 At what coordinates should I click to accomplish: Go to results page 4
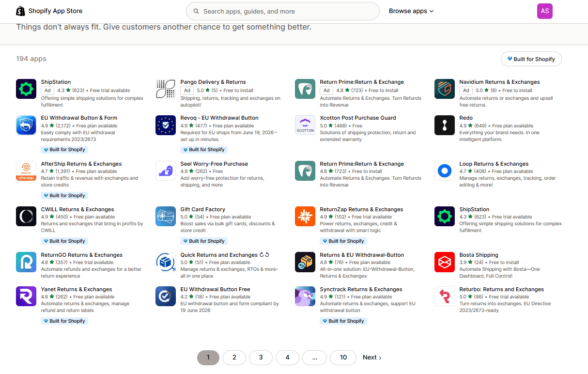tap(288, 358)
